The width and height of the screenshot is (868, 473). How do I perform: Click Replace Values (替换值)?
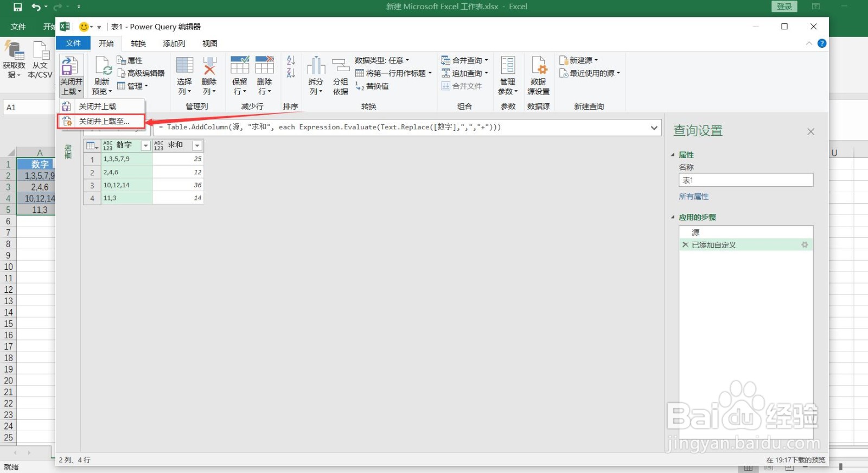(x=372, y=86)
